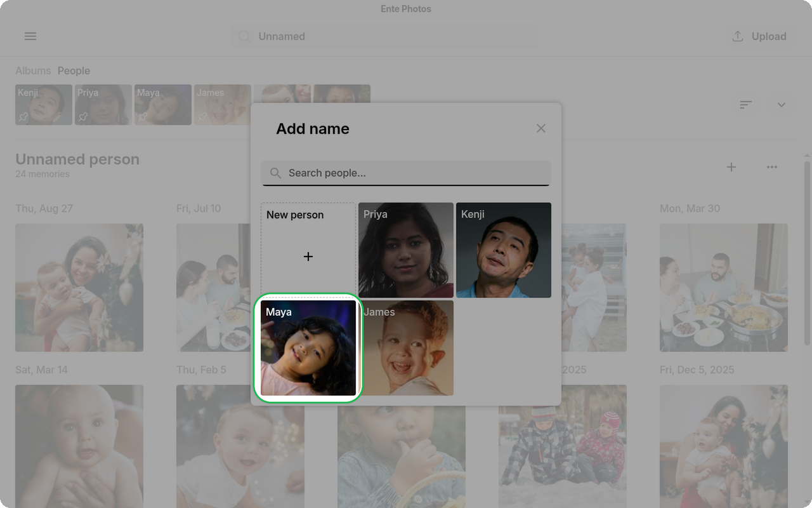The width and height of the screenshot is (812, 508).
Task: Open the Fri, Jul 10 photo
Action: (x=213, y=288)
